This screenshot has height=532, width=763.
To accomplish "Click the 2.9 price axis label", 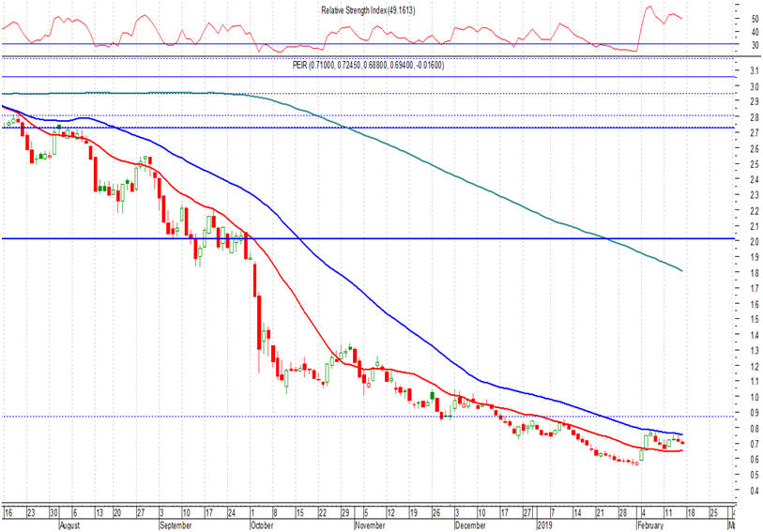I will (x=755, y=102).
